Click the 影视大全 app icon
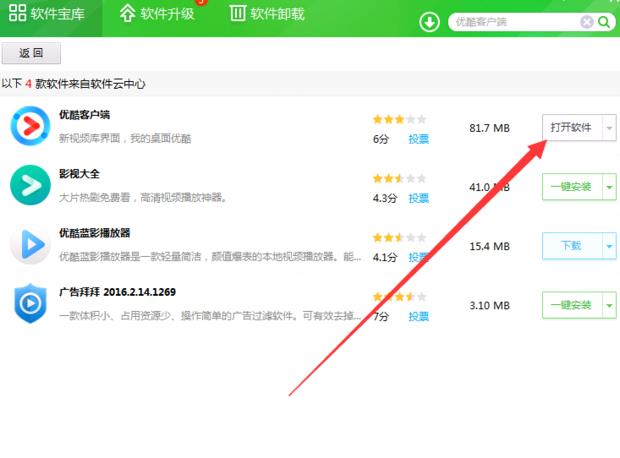The width and height of the screenshot is (620, 458). pos(30,185)
